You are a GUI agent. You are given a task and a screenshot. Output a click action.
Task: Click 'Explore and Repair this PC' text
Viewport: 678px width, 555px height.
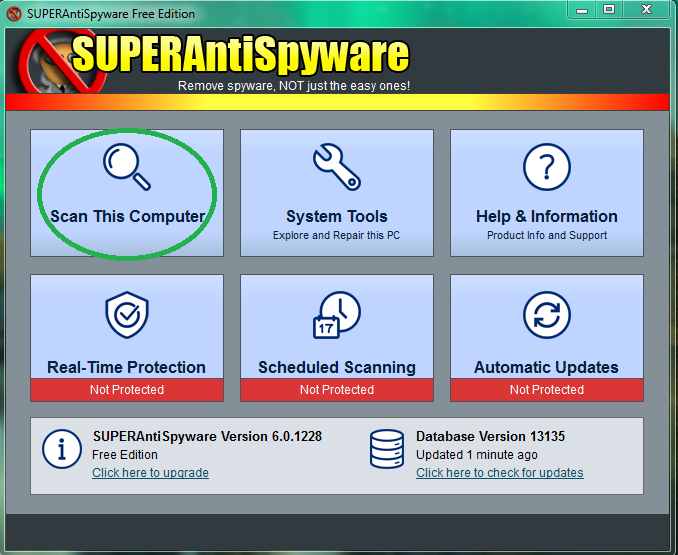(336, 236)
